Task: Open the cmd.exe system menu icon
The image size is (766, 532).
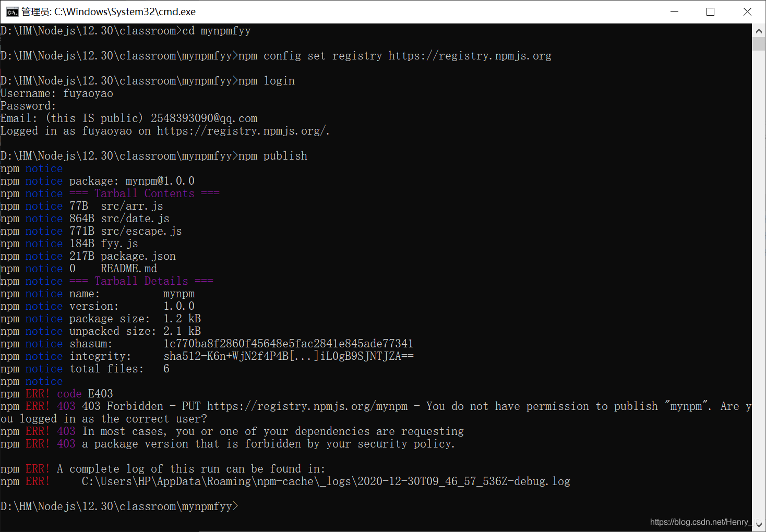Action: (12, 12)
